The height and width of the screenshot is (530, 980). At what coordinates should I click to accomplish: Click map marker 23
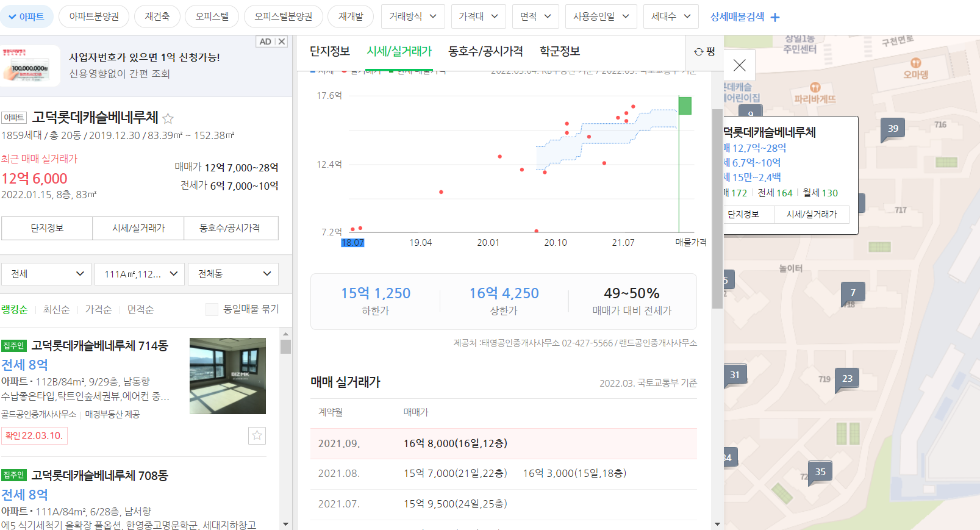(x=847, y=379)
